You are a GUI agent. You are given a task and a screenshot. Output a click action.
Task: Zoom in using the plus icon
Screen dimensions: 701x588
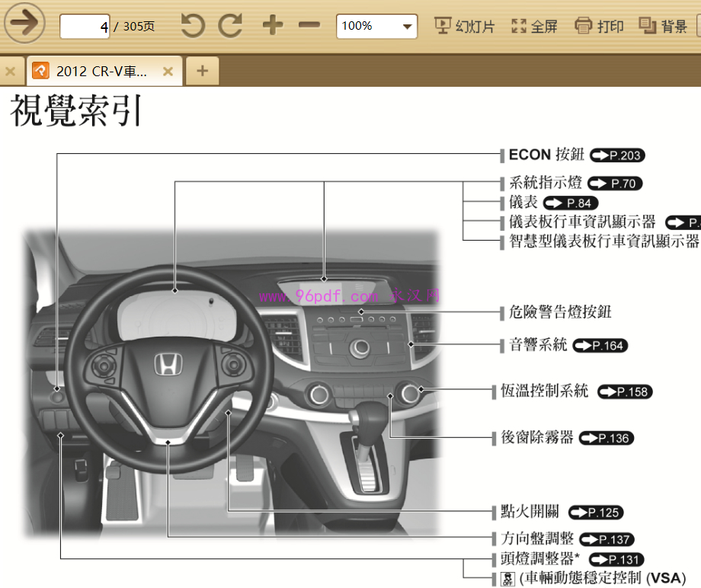[x=271, y=24]
